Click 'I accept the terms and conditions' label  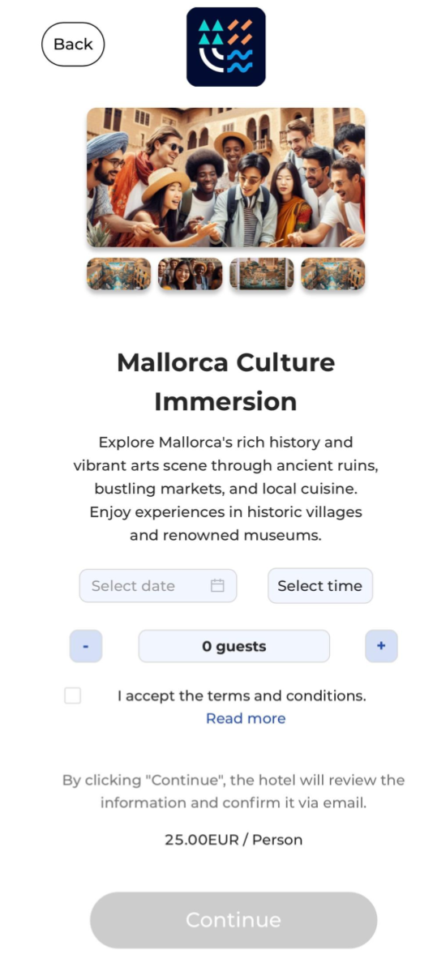(242, 695)
